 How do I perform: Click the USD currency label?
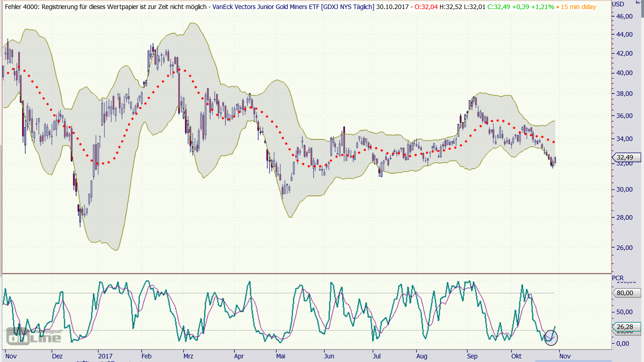coord(618,5)
